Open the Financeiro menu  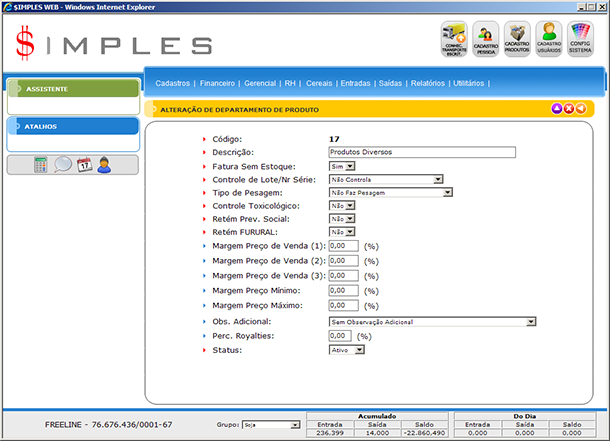tap(217, 83)
